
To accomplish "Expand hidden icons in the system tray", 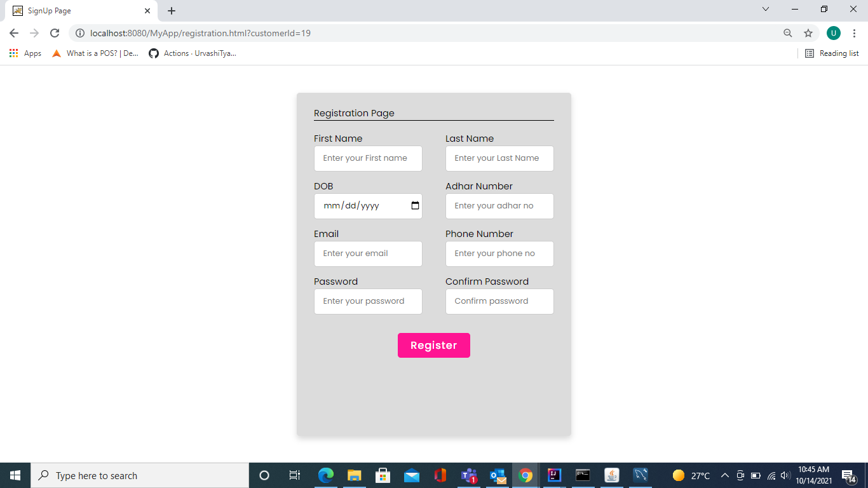I will tap(724, 475).
